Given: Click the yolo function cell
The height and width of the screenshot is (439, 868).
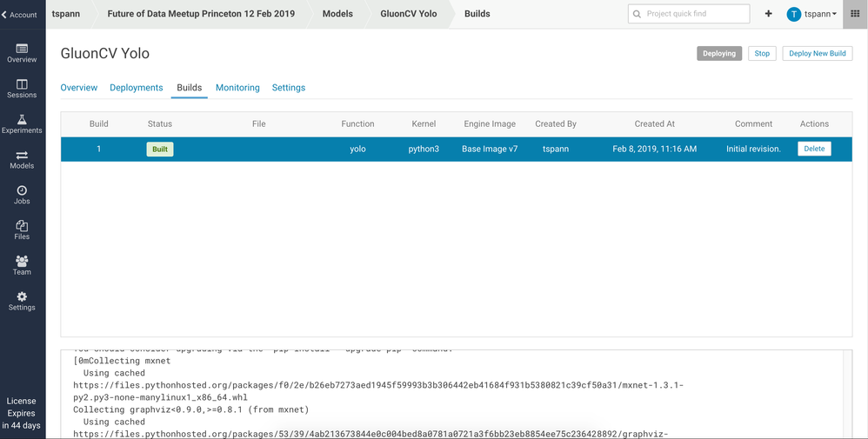Looking at the screenshot, I should click(x=357, y=149).
